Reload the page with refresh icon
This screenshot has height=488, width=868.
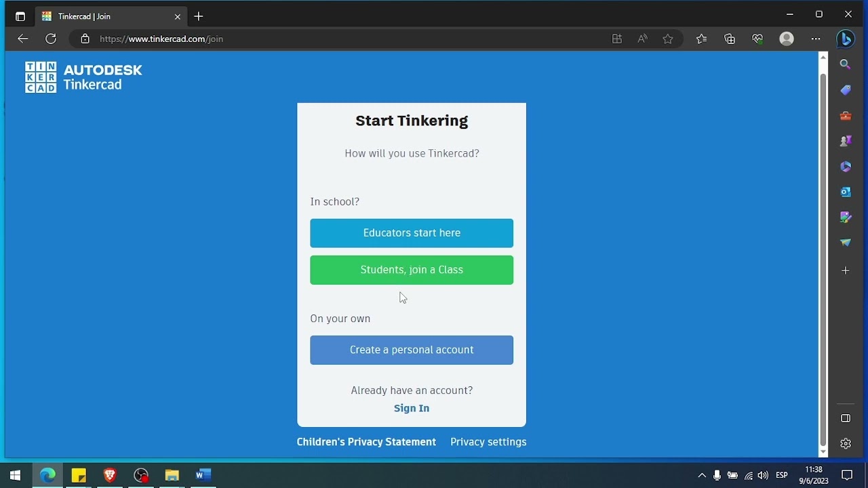pos(51,39)
